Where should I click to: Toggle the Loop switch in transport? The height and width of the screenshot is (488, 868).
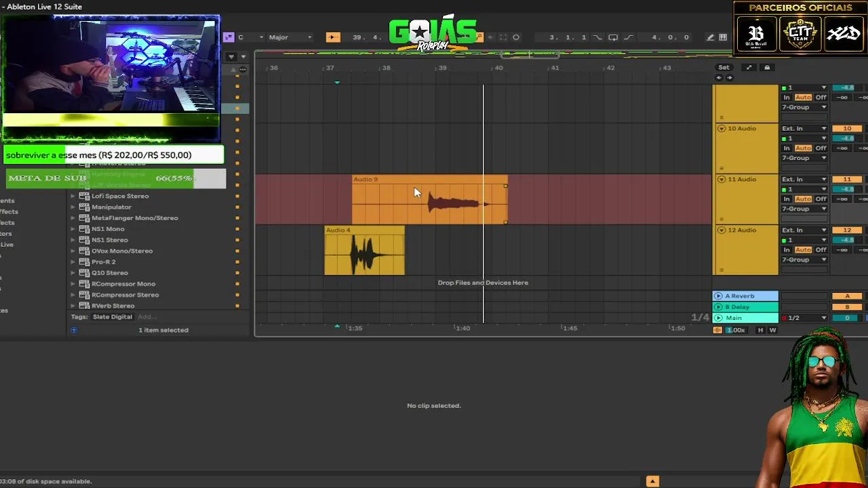(613, 37)
